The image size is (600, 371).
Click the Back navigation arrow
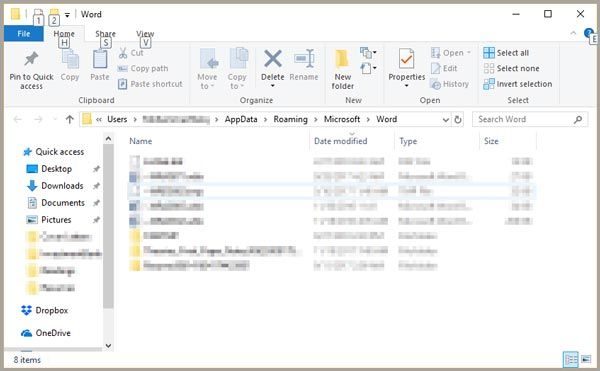(x=18, y=119)
